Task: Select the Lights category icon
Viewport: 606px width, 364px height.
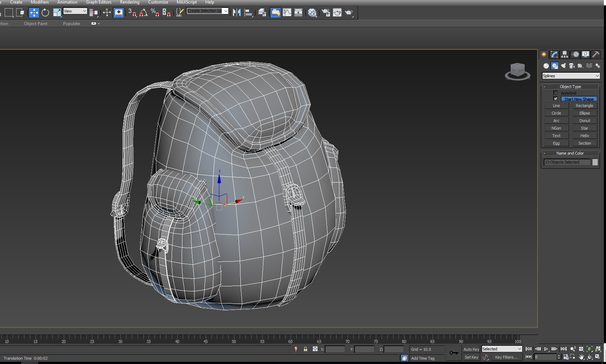Action: (563, 66)
